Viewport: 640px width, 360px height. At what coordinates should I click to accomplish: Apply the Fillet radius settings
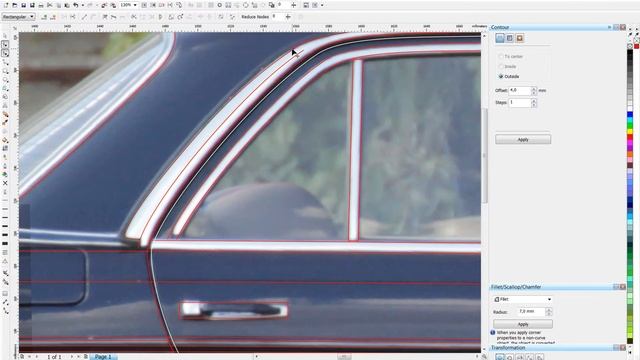tap(523, 324)
